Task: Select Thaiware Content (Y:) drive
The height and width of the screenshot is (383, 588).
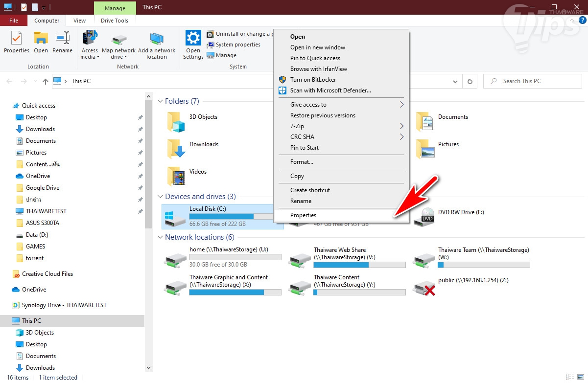Action: 348,285
